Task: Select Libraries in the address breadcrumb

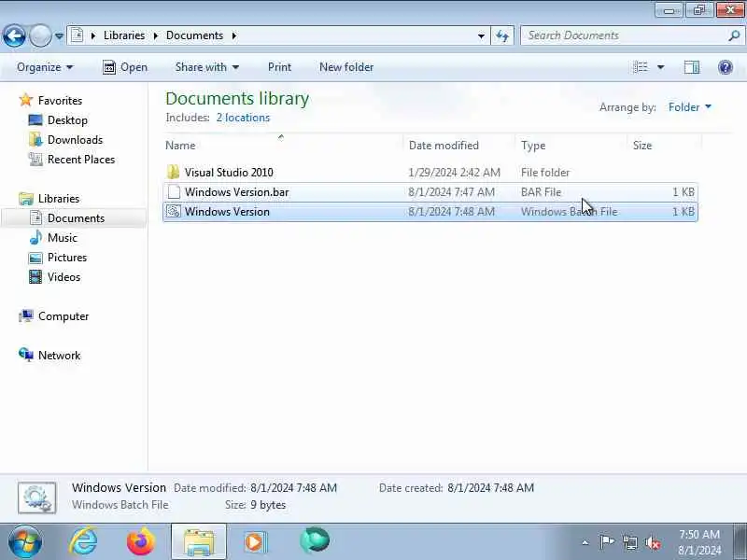Action: point(124,35)
